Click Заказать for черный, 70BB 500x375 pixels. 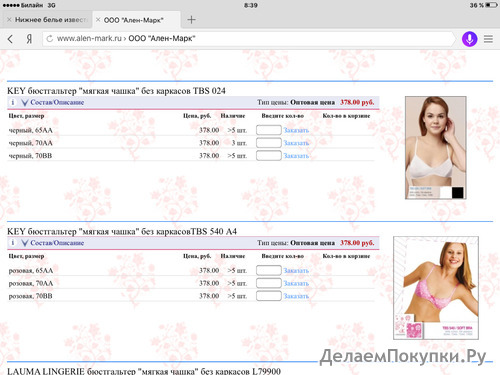coord(296,156)
